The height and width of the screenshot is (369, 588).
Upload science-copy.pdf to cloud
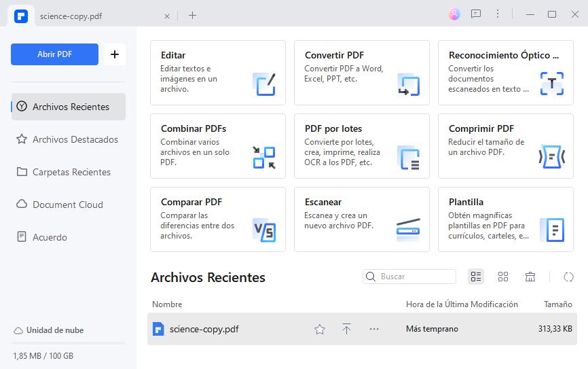click(346, 329)
